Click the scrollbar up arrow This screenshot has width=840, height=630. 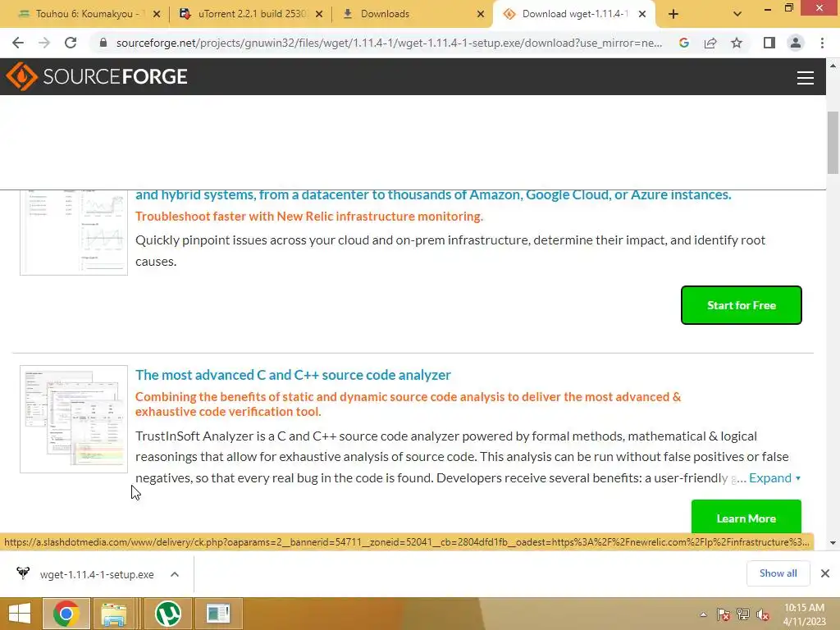(833, 66)
